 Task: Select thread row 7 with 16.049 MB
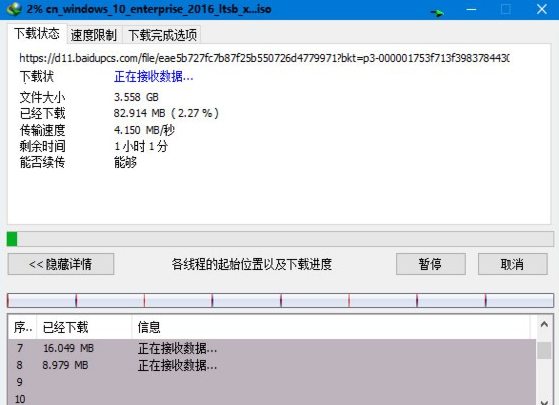coord(272,348)
